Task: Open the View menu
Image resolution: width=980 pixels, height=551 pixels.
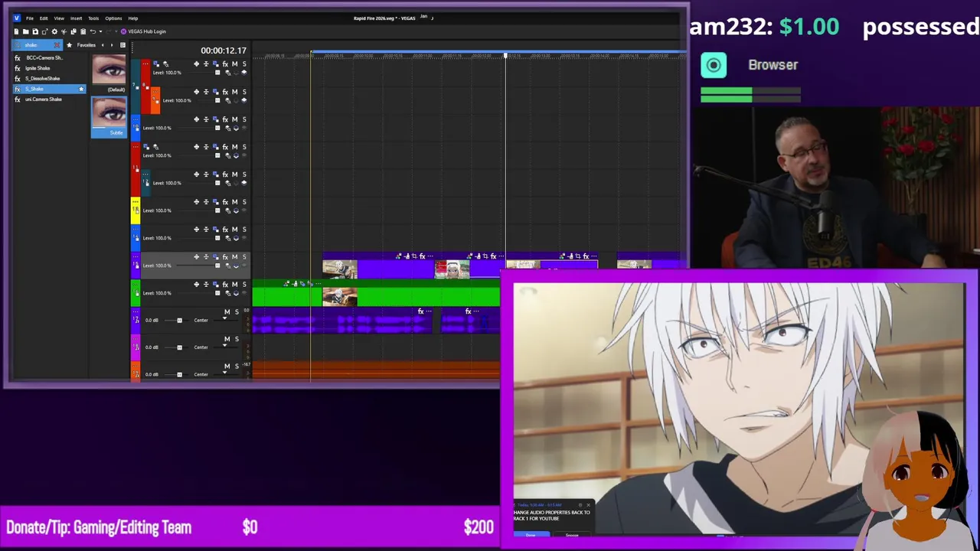Action: click(59, 18)
